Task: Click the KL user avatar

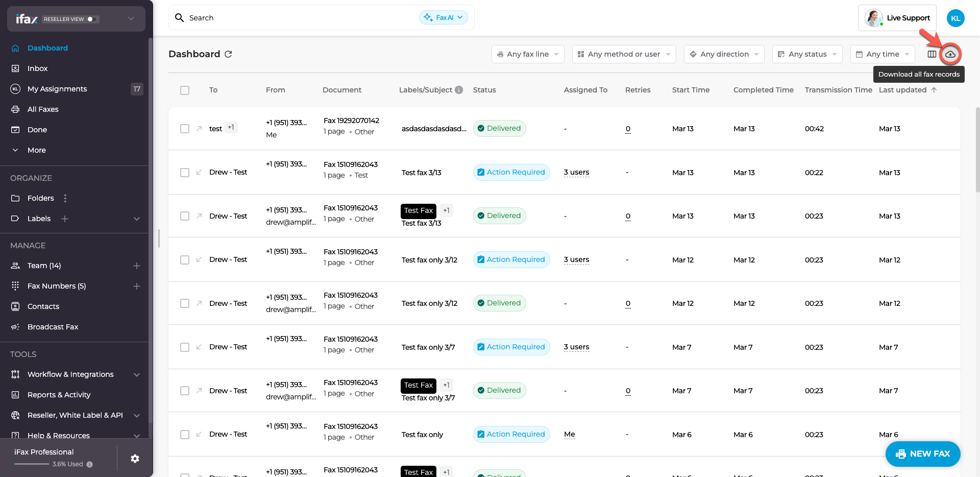Action: [955, 18]
